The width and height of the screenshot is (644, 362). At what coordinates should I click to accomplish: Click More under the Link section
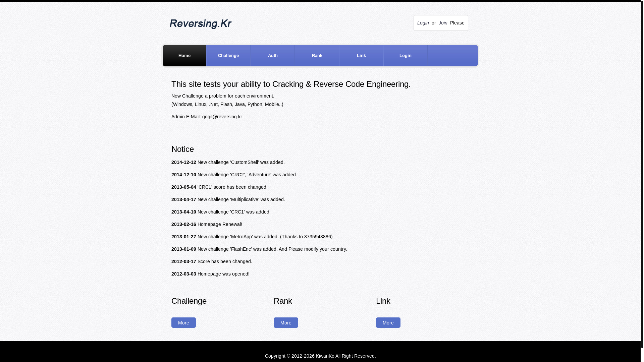click(388, 322)
